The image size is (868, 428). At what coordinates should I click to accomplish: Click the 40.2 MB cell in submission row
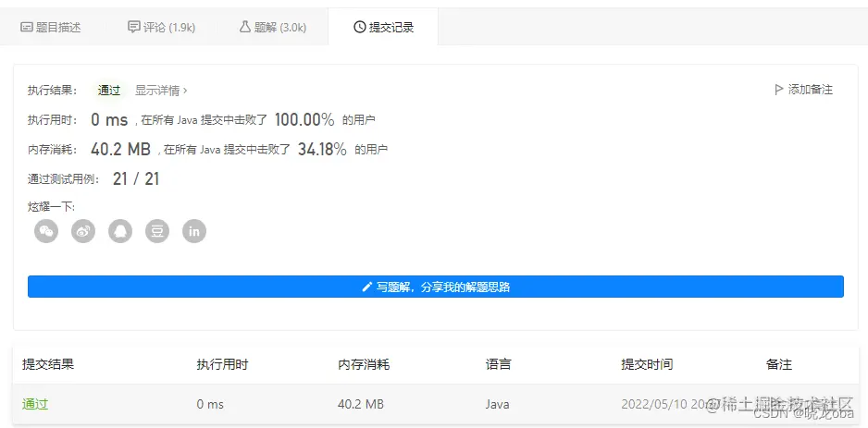click(x=360, y=404)
